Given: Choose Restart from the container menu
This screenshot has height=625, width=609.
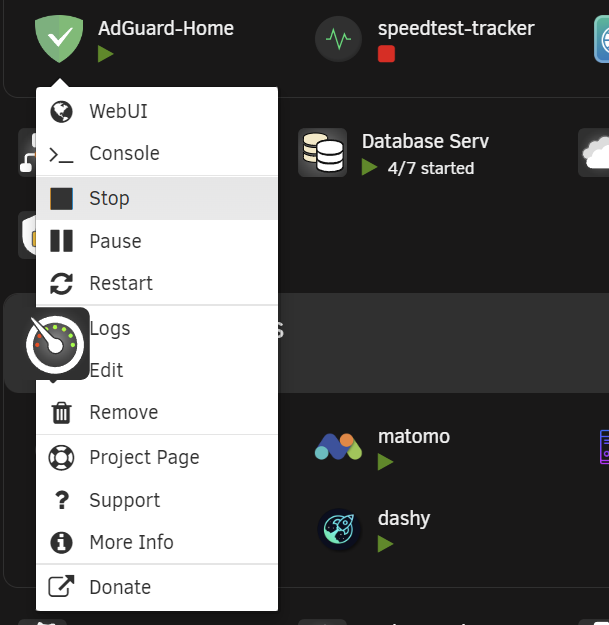Looking at the screenshot, I should (x=157, y=283).
